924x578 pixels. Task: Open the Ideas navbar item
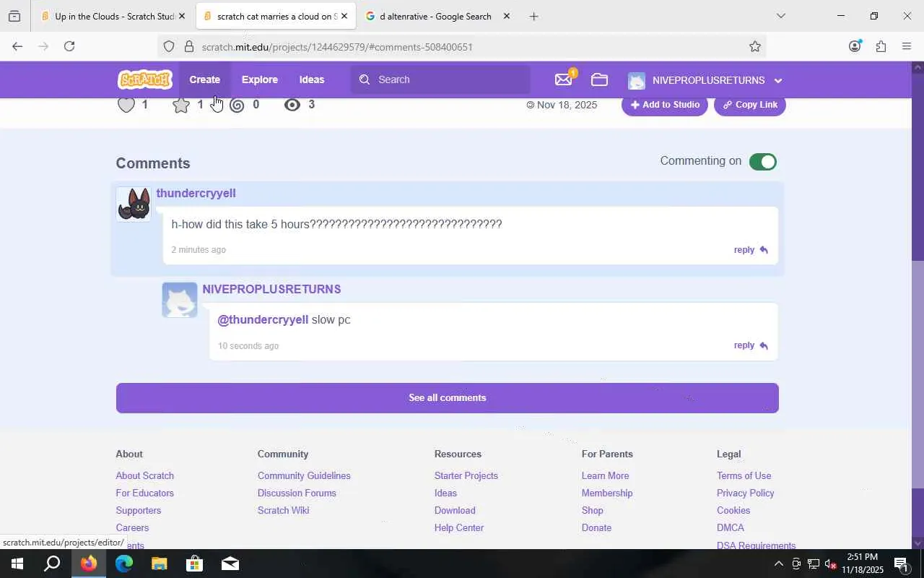click(x=312, y=79)
